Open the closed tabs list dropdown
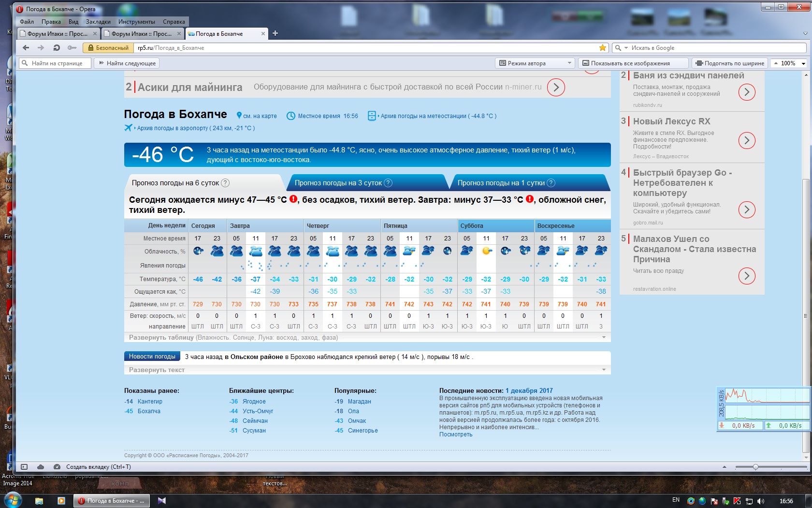The height and width of the screenshot is (508, 812). pyautogui.click(x=805, y=33)
